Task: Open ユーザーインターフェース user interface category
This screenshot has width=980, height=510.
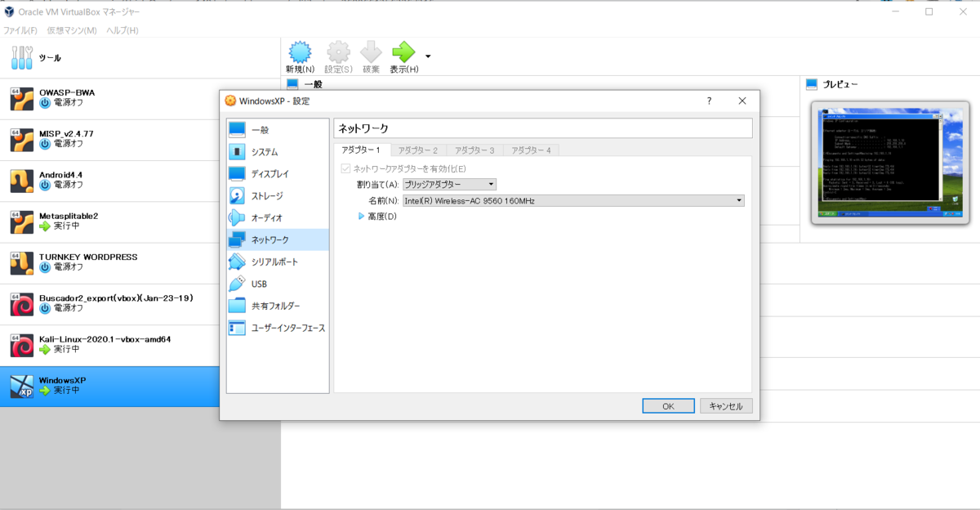Action: [x=278, y=328]
